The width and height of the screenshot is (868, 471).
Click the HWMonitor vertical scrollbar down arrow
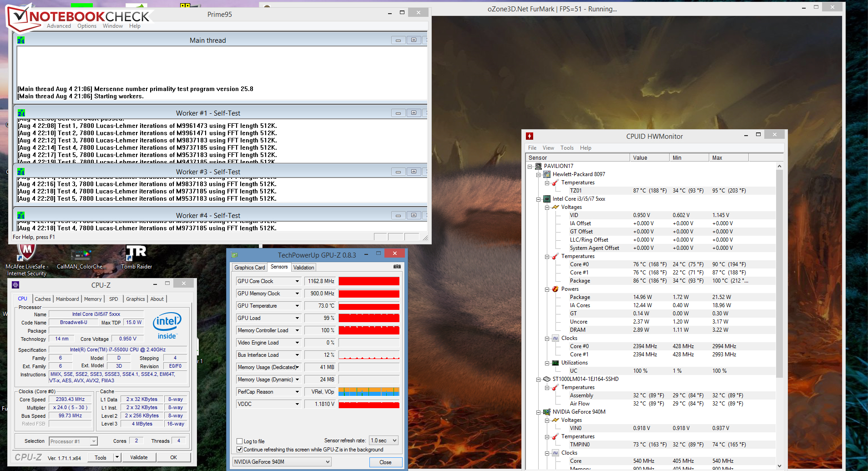(779, 466)
